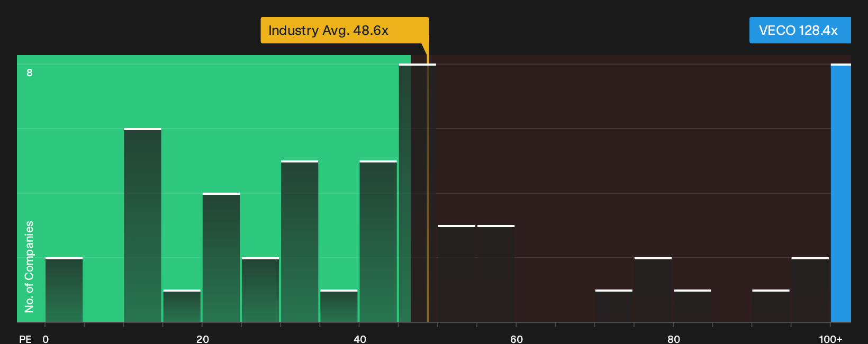Viewport: 868px width, 344px height.
Task: Click the histogram bar at PE 0–5
Action: pos(64,289)
